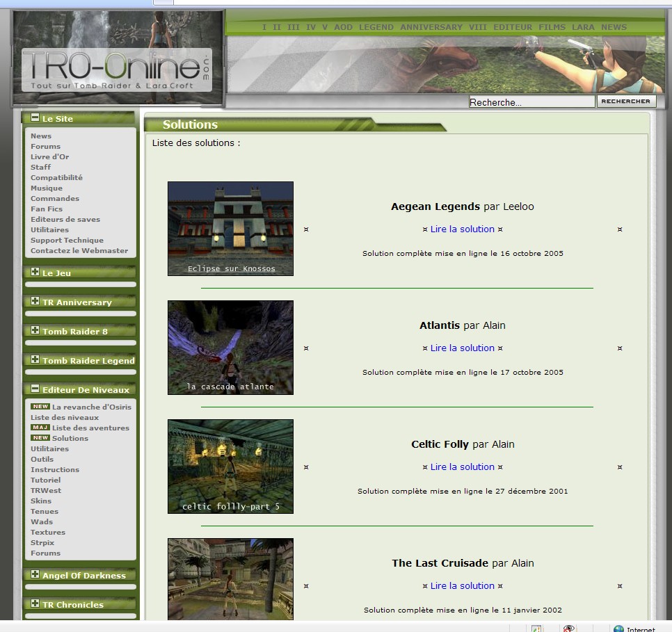Expand the TR Chronicles section
Screen dimensions: 672x632
tap(35, 603)
